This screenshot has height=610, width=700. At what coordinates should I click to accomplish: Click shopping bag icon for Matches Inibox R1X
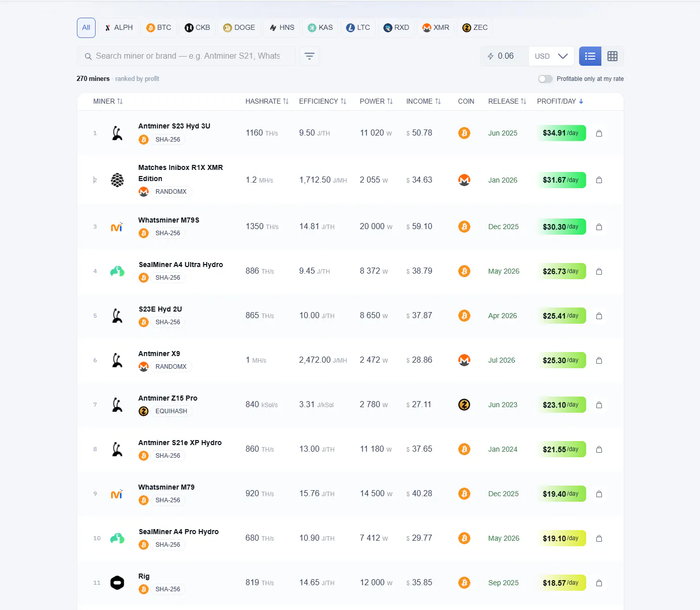click(599, 180)
